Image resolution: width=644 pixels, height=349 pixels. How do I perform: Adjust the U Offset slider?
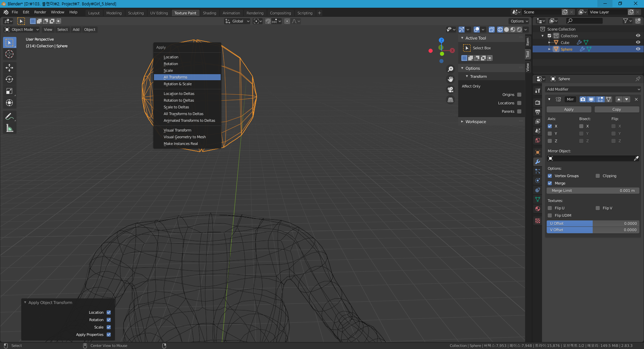click(593, 223)
